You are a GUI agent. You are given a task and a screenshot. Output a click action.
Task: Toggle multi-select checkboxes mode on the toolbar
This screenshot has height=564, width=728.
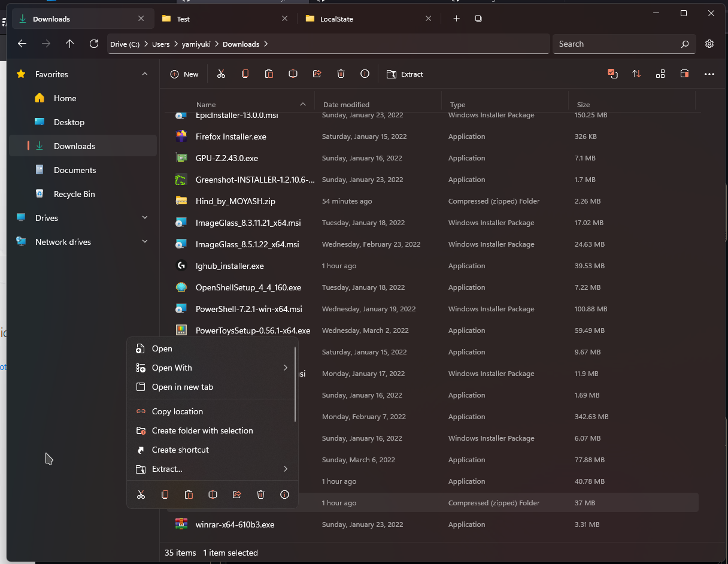[612, 74]
